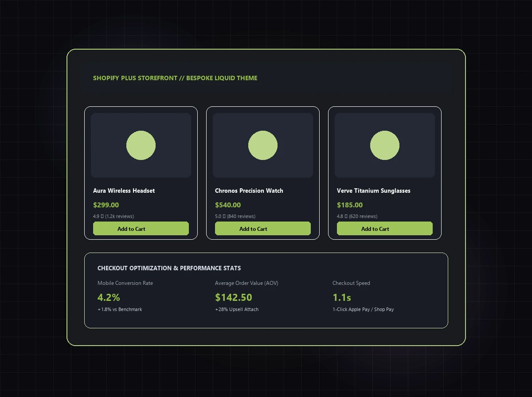This screenshot has width=532, height=397.
Task: Open the Verve Titanium Sunglasses product image
Action: pos(385,145)
